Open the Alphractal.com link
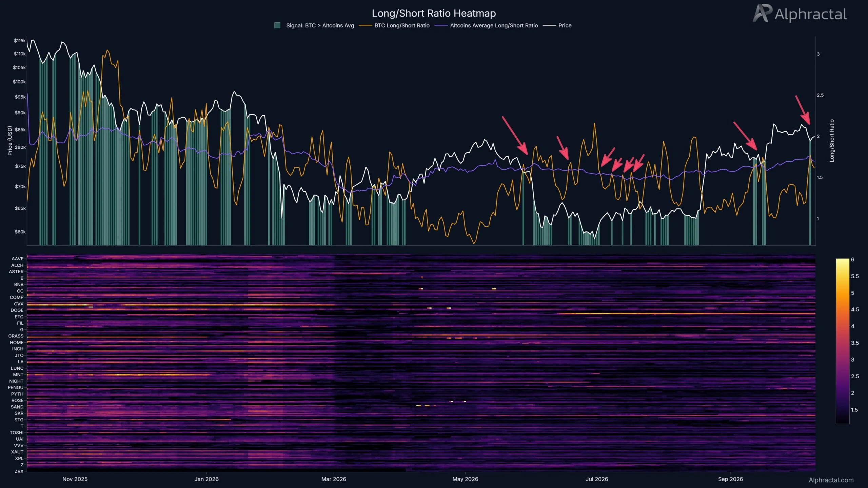This screenshot has height=488, width=868. (x=831, y=480)
